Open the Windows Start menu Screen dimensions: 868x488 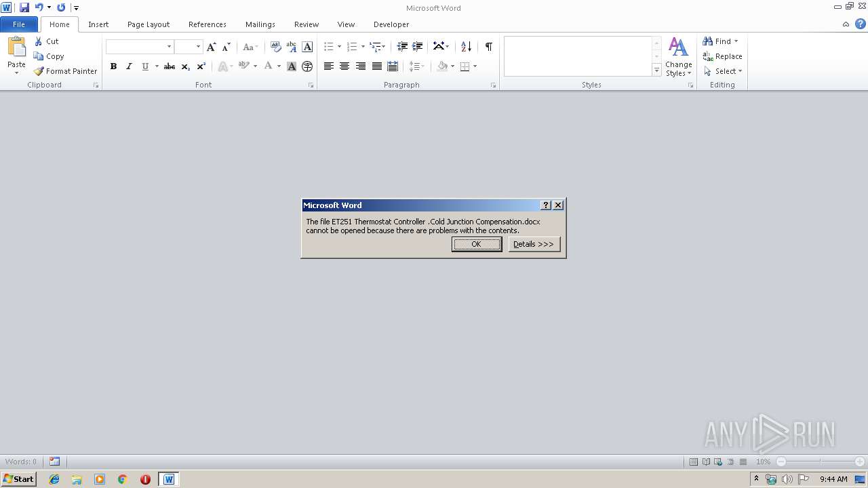pyautogui.click(x=19, y=479)
